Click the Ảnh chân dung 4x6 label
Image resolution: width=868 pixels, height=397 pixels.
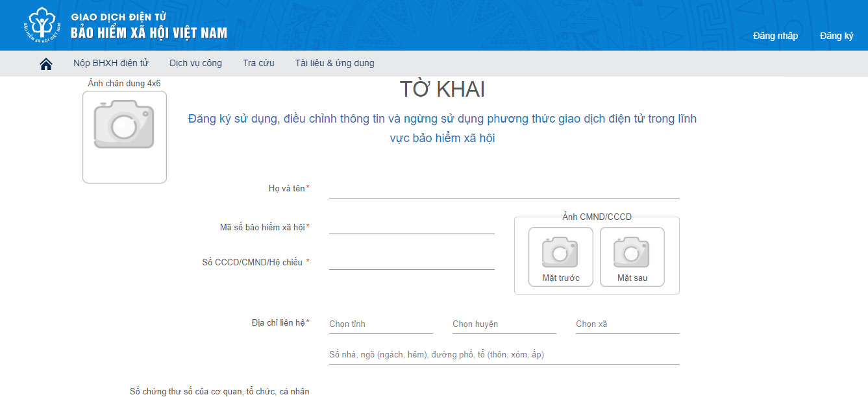coord(124,84)
